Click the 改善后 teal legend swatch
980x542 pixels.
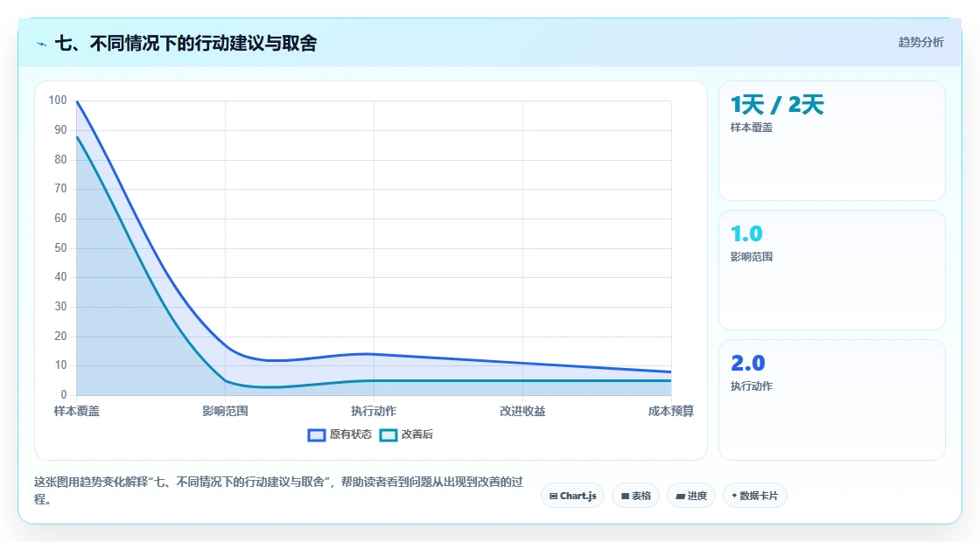tap(388, 435)
